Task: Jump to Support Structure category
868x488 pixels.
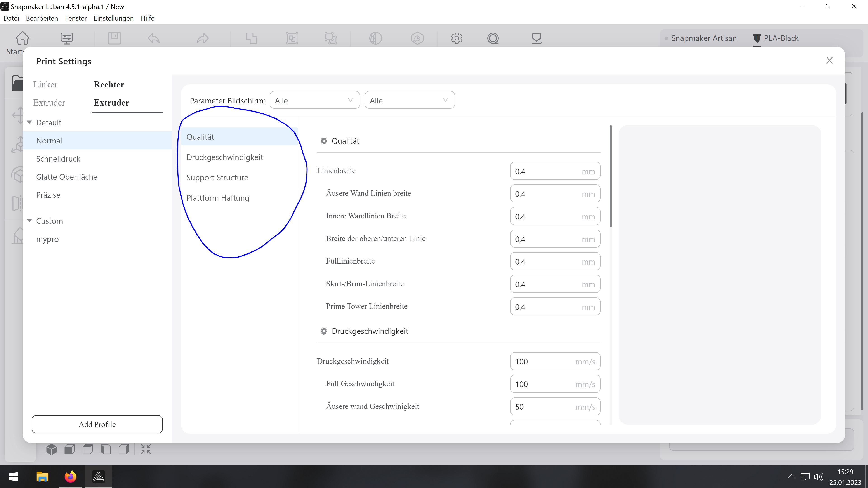Action: tap(217, 178)
